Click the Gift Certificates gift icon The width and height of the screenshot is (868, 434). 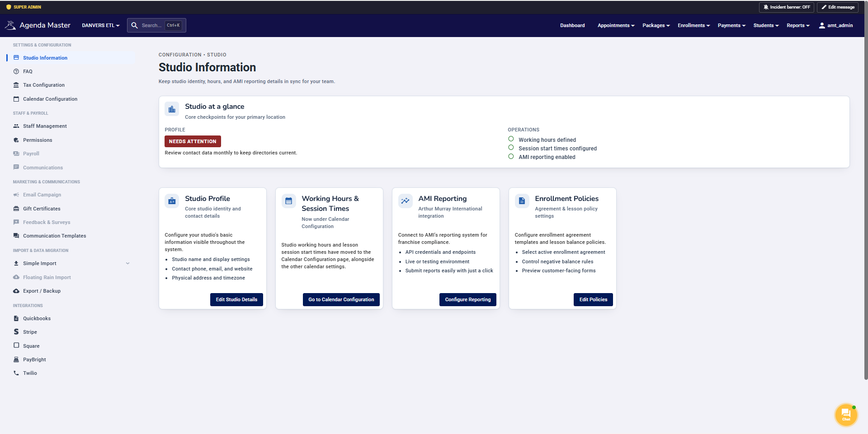16,209
